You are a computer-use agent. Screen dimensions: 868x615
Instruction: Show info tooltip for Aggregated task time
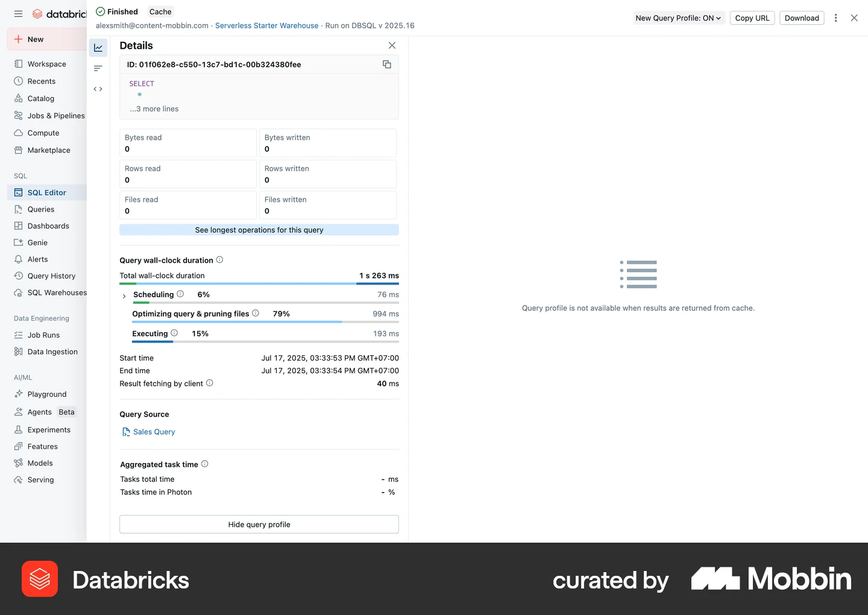(x=205, y=464)
